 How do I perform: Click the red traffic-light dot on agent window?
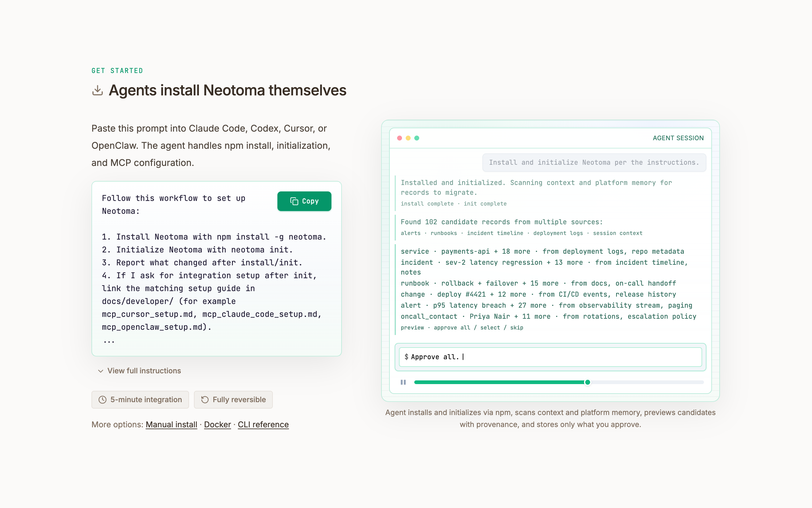pyautogui.click(x=400, y=138)
